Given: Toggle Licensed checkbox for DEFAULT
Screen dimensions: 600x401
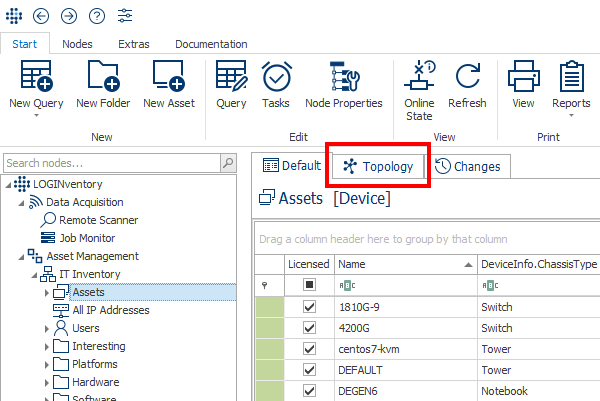Looking at the screenshot, I should [x=309, y=370].
